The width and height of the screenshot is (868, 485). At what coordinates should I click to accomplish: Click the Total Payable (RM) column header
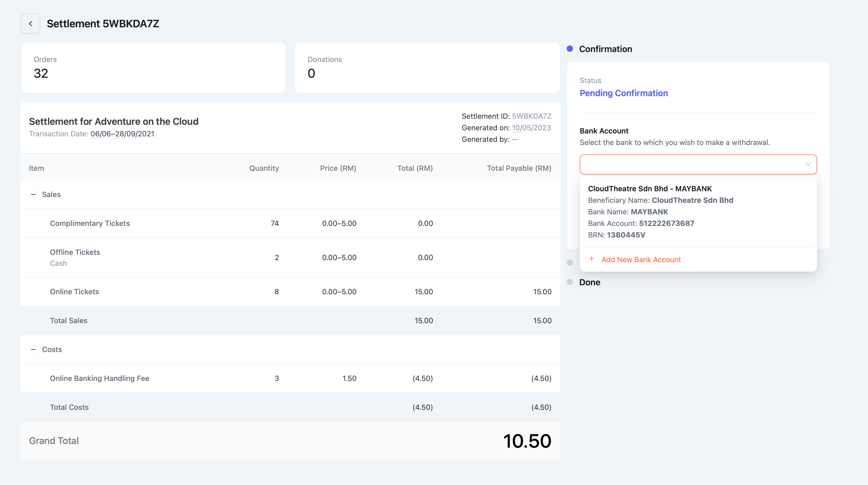click(x=519, y=168)
